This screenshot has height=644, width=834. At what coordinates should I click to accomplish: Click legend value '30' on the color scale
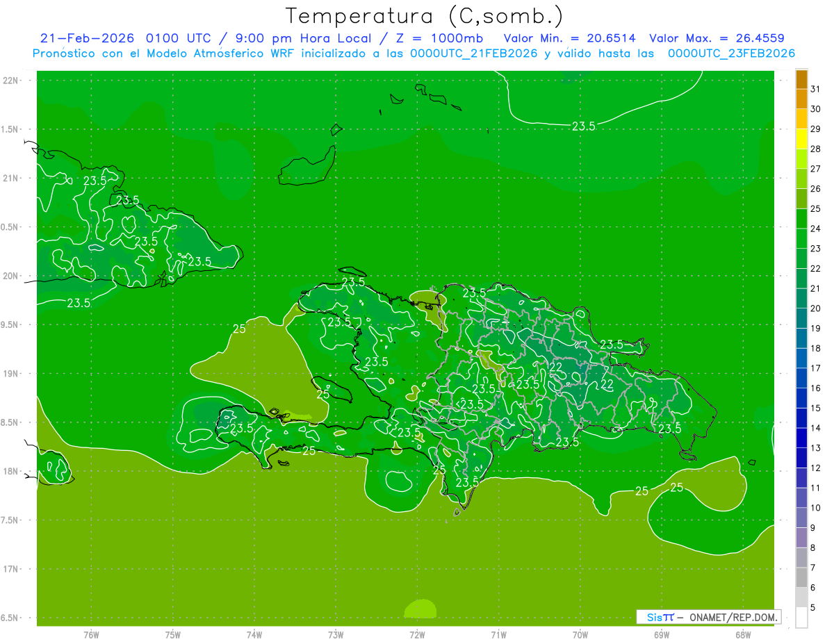[x=816, y=109]
